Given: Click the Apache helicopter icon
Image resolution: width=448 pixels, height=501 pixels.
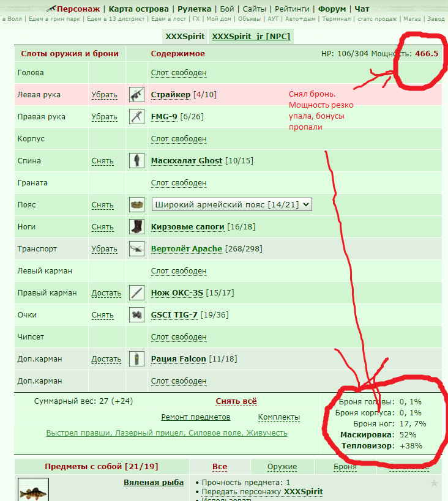Looking at the screenshot, I should [136, 249].
